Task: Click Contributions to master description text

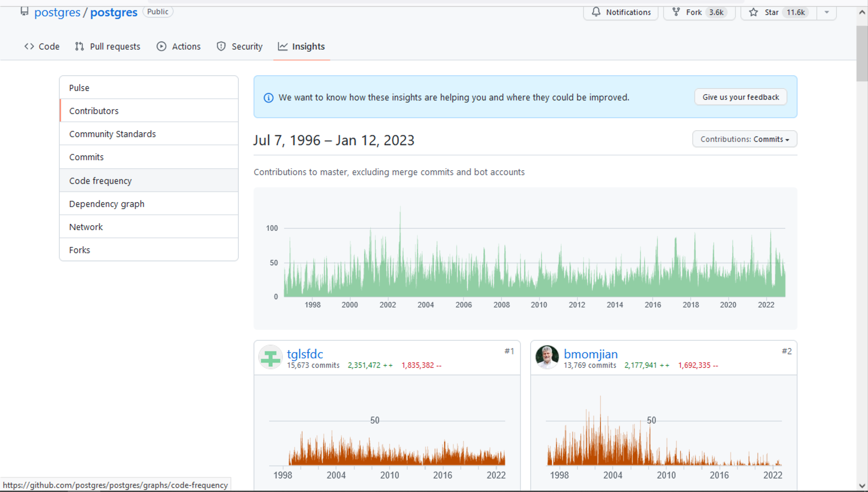Action: [389, 172]
